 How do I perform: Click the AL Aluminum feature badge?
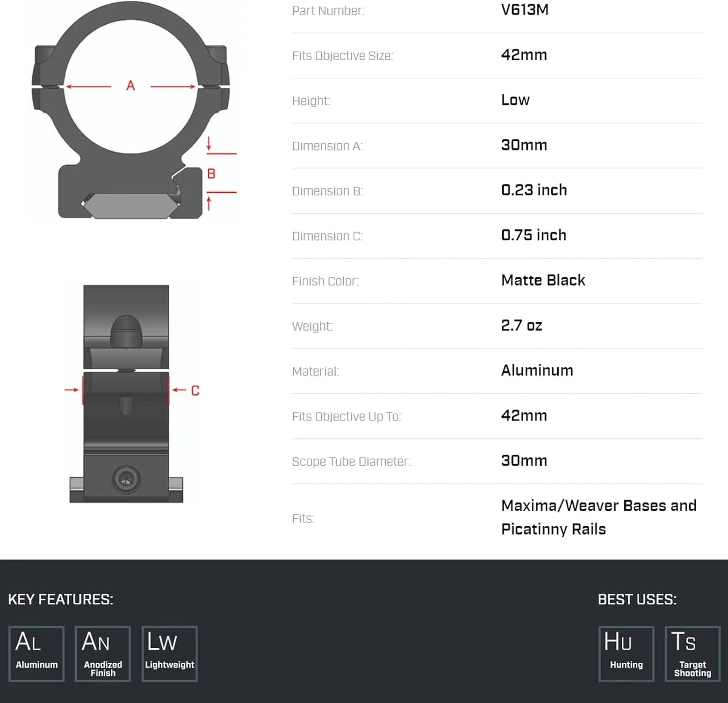click(36, 653)
